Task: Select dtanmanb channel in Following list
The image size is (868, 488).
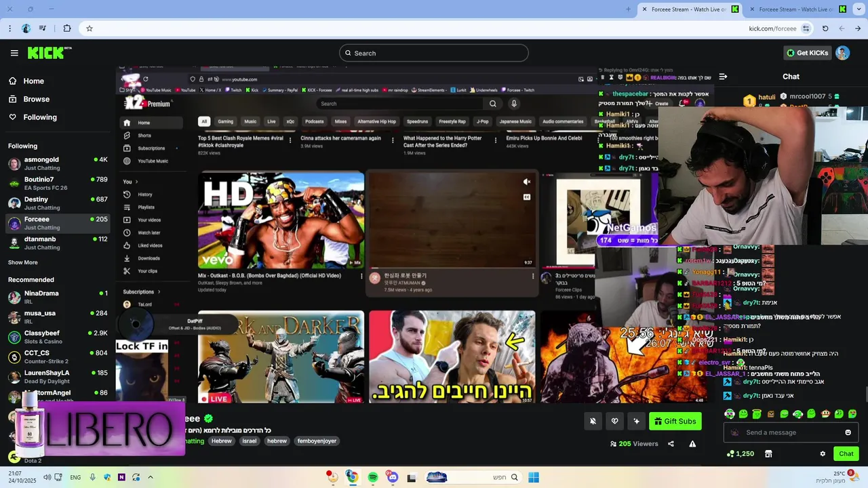Action: coord(58,243)
